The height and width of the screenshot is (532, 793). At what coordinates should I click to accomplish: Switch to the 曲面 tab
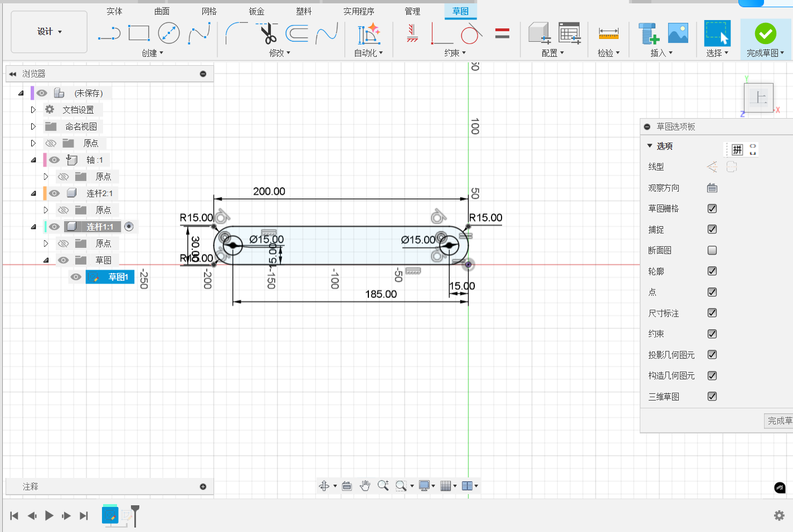point(162,11)
